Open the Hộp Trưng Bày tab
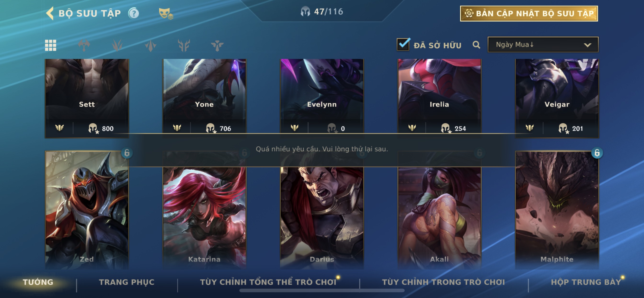Viewport: 644px width, 298px height. click(x=586, y=282)
